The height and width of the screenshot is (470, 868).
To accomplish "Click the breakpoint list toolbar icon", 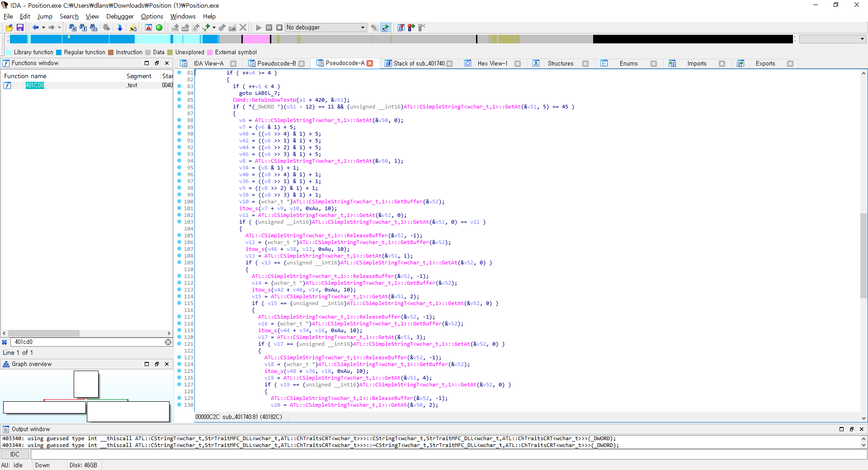I will tap(401, 28).
